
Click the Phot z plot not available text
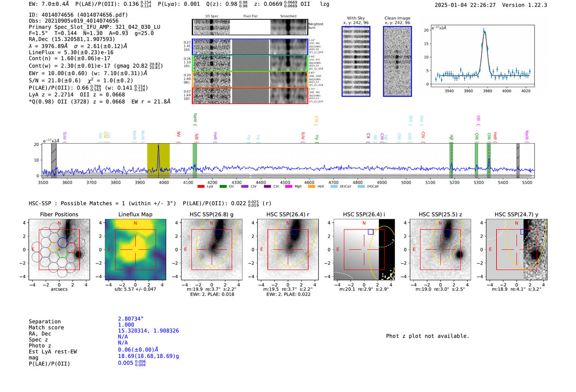(427, 336)
